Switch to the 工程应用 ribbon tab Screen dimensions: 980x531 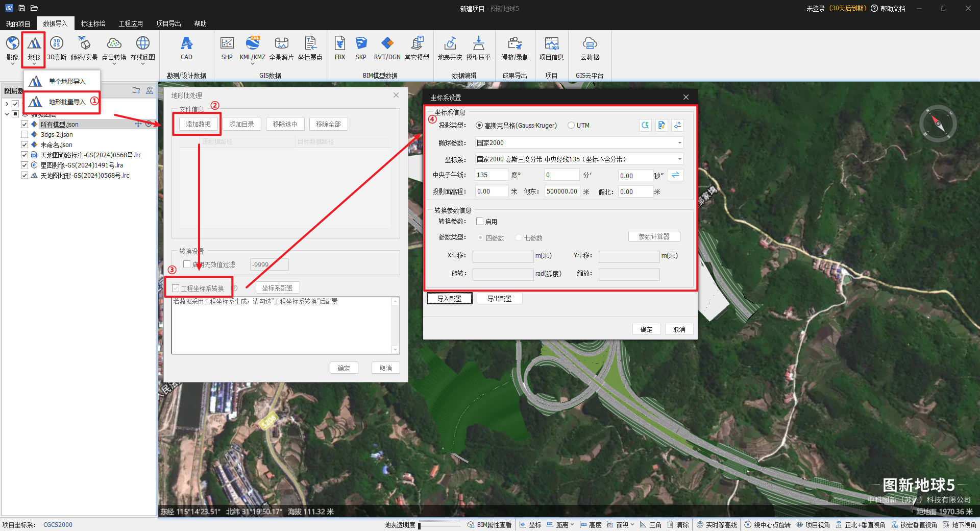(x=131, y=23)
